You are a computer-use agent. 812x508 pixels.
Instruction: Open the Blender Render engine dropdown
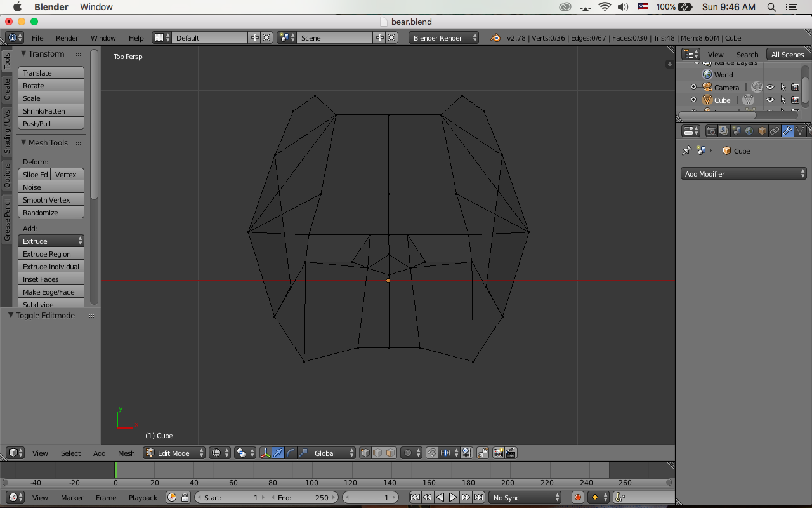tap(444, 37)
